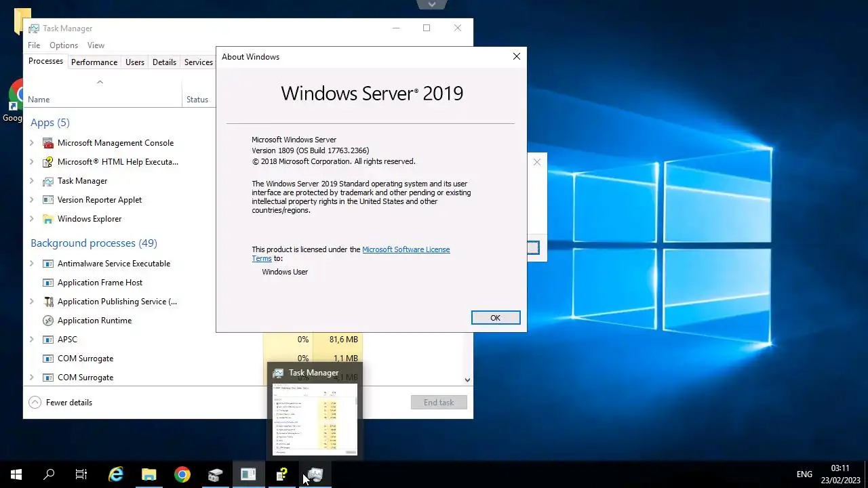Click the 'Apps (5)' group heading
Screen dimensions: 868x488
[x=50, y=123]
